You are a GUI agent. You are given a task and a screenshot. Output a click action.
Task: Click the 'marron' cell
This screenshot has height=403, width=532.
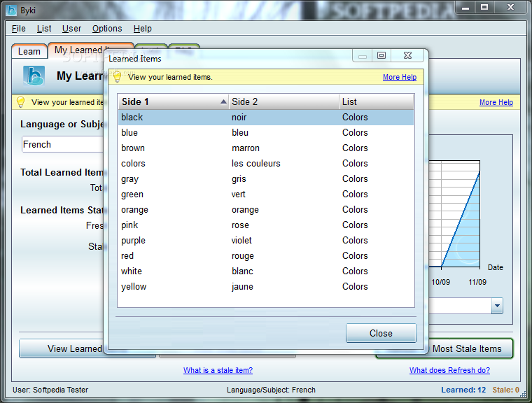point(246,148)
